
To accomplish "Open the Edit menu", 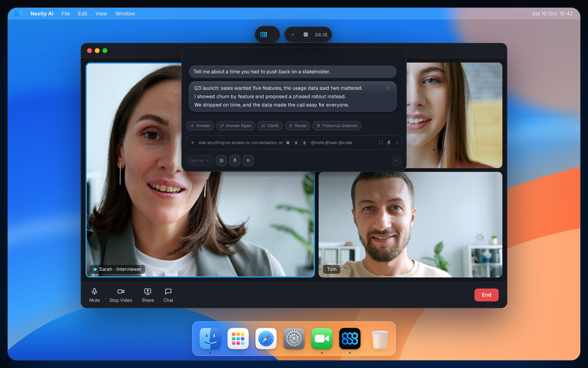I will click(83, 14).
